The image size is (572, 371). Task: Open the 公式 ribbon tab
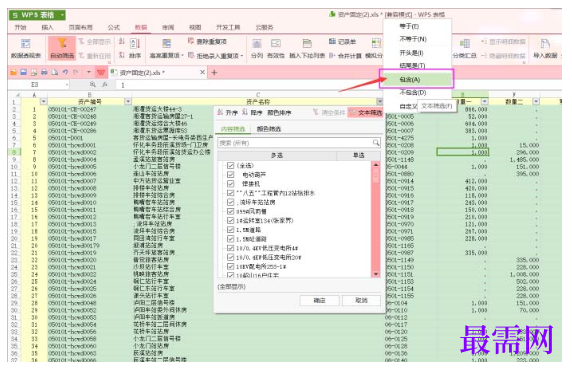pyautogui.click(x=114, y=27)
